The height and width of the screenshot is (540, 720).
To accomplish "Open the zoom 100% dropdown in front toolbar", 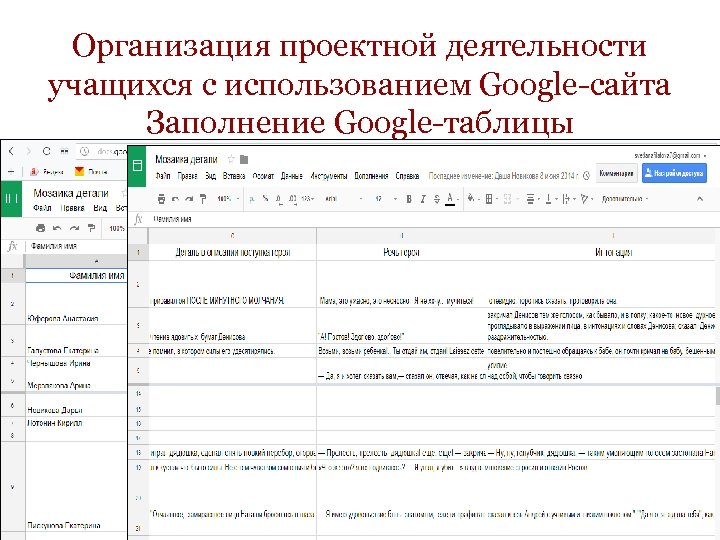I will [228, 199].
